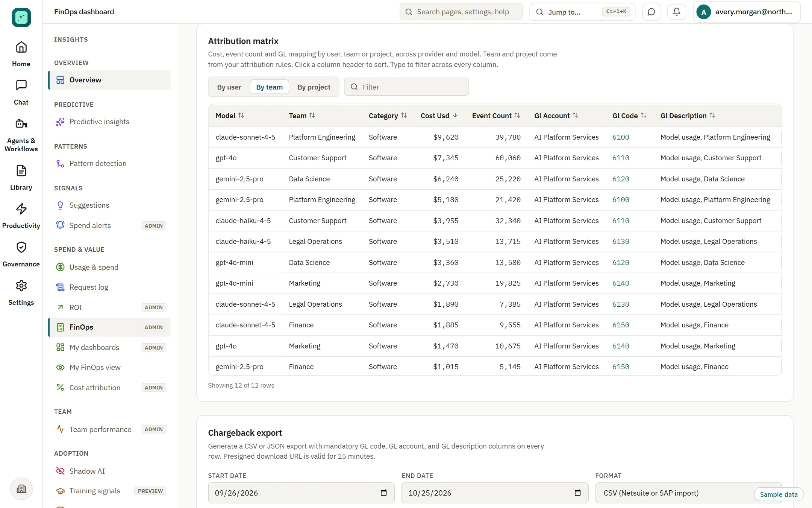Open the messages speech bubble icon
This screenshot has height=508, width=812.
click(x=651, y=12)
